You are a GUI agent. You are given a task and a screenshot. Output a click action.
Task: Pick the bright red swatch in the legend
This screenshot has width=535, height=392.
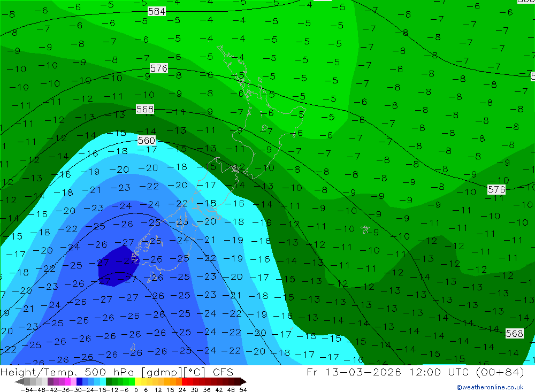pos(185,381)
